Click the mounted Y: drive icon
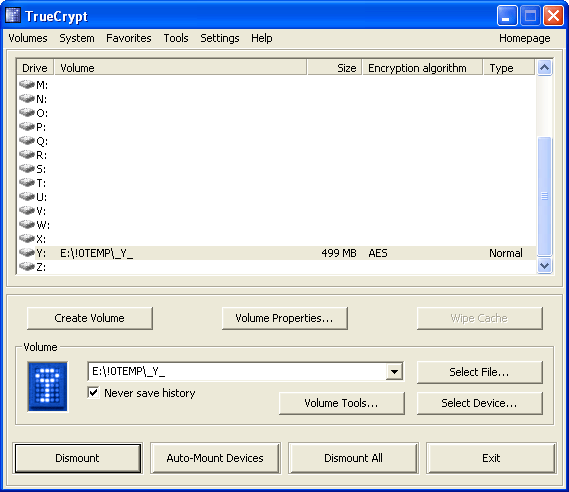 pos(27,253)
